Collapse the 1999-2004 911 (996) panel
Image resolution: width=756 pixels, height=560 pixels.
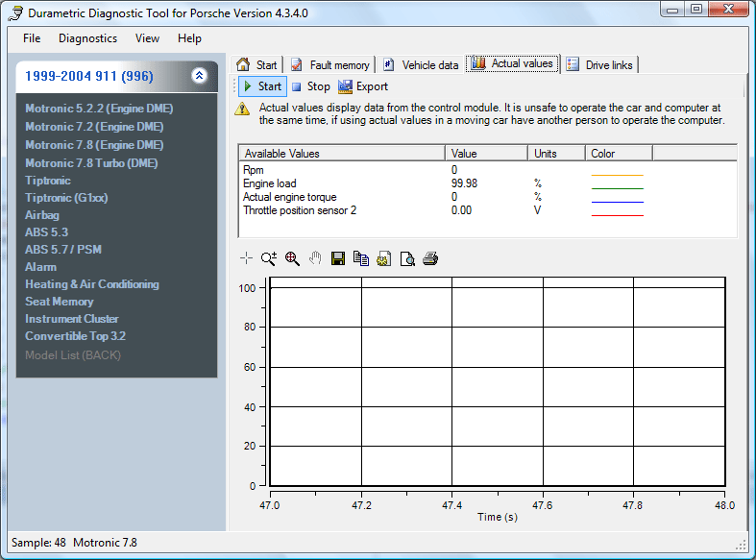click(199, 75)
